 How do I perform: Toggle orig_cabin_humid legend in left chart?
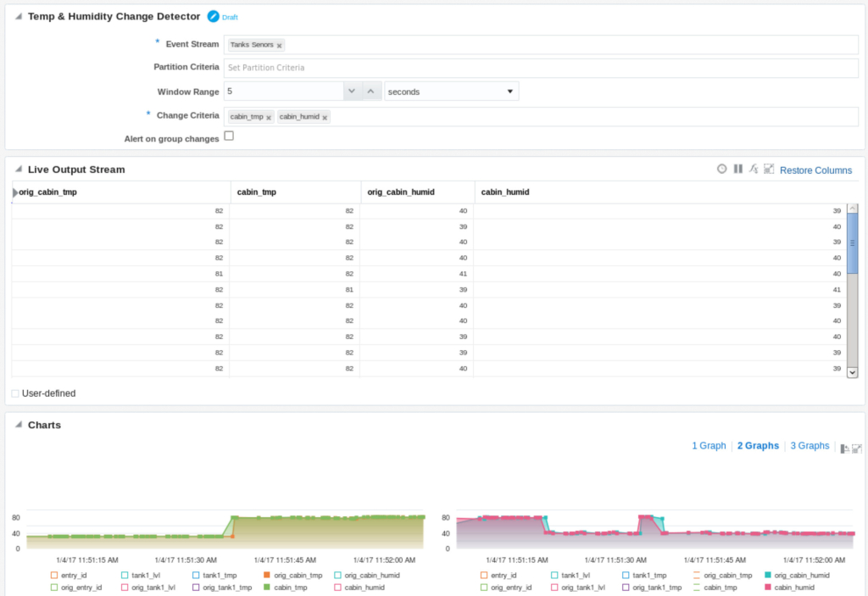tap(367, 575)
